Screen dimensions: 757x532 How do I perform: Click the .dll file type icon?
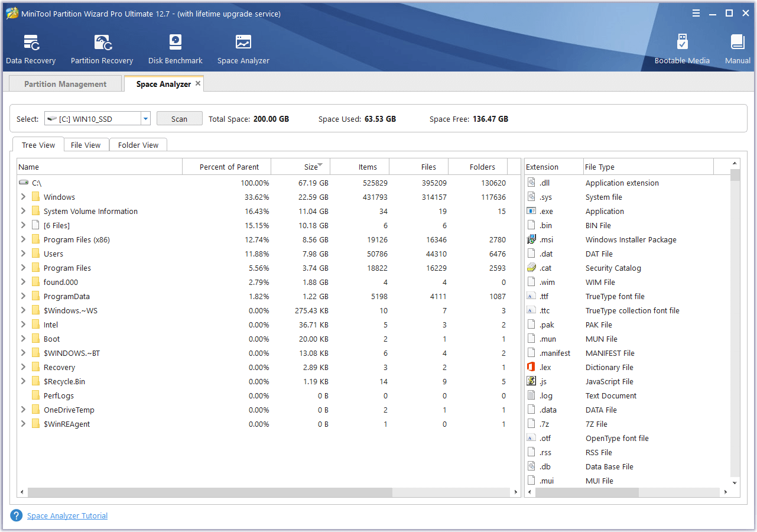point(531,183)
